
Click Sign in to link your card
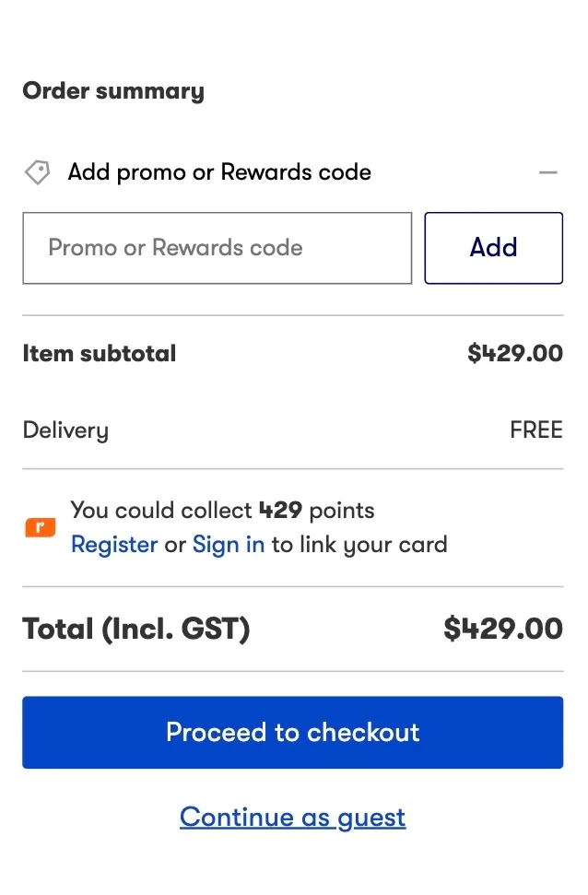pyautogui.click(x=228, y=545)
